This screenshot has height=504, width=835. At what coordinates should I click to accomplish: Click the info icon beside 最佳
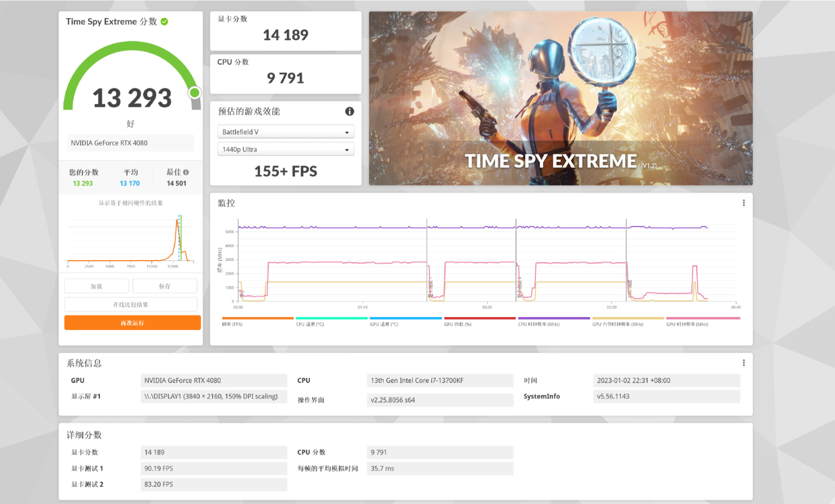pyautogui.click(x=186, y=172)
